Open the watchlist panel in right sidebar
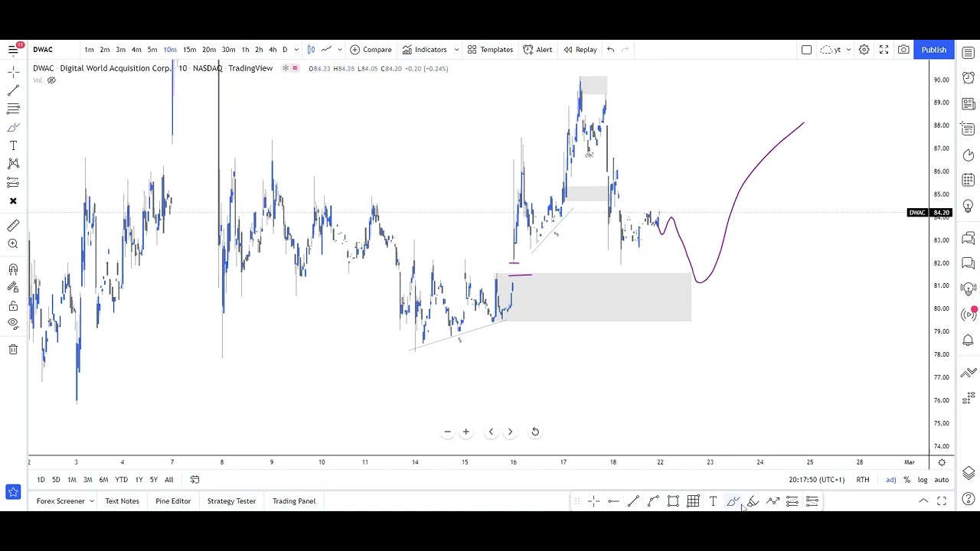The height and width of the screenshot is (551, 980). click(x=969, y=53)
